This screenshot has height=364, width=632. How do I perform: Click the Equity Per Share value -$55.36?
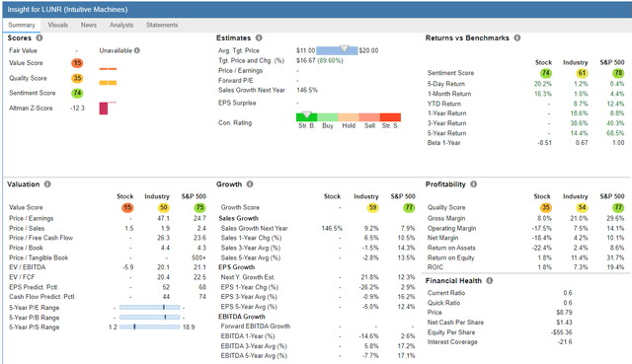click(562, 332)
